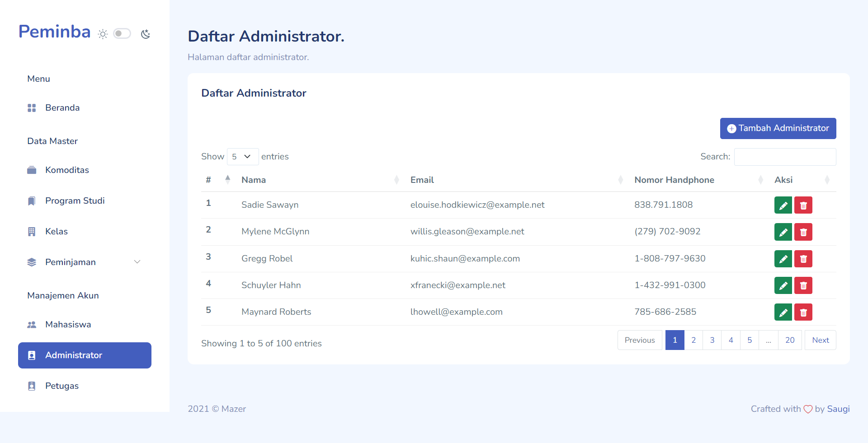Screen dimensions: 868x443
Task: Delete Mylene McGlynn record
Action: tap(803, 232)
